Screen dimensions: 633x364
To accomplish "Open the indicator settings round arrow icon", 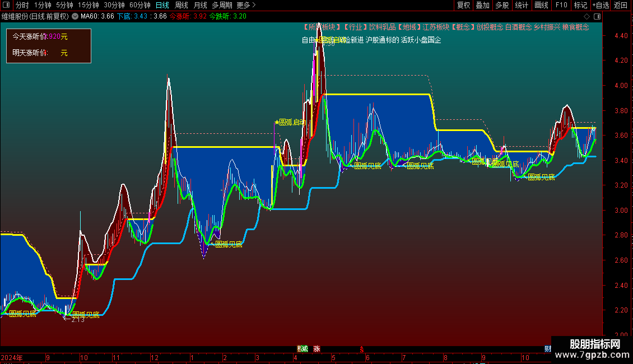I will (75, 16).
